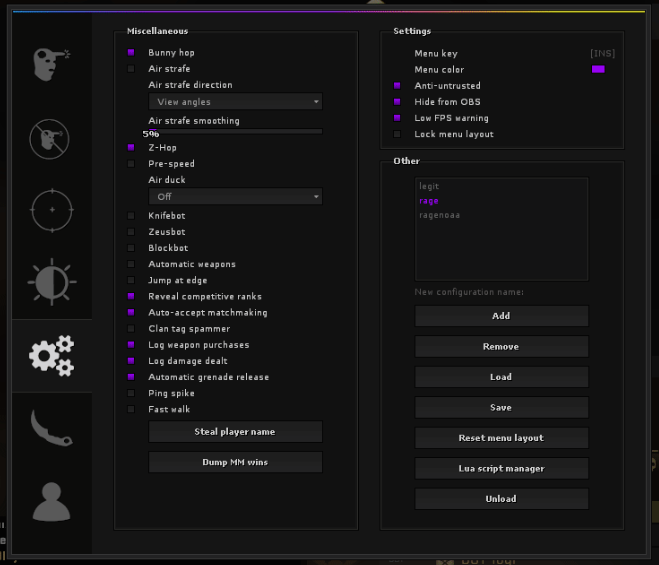Switch to the crosshair circle tab
Viewport: 659px width, 565px height.
coord(51,210)
